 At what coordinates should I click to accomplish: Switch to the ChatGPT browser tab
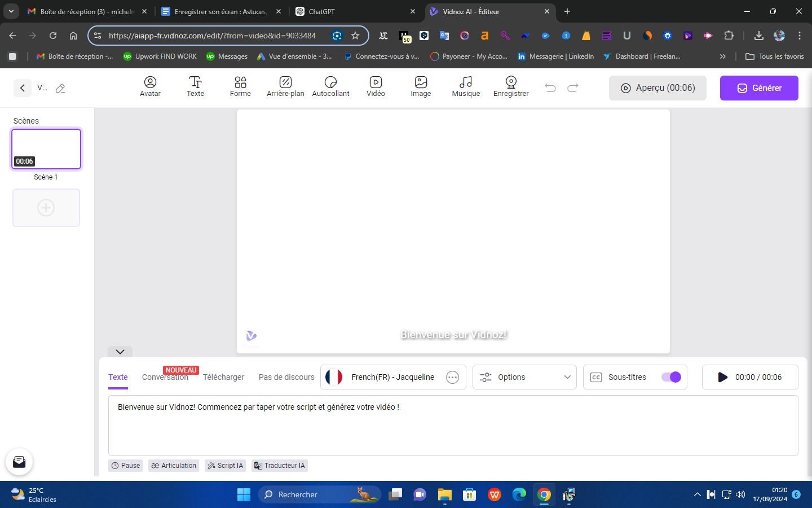coord(355,11)
